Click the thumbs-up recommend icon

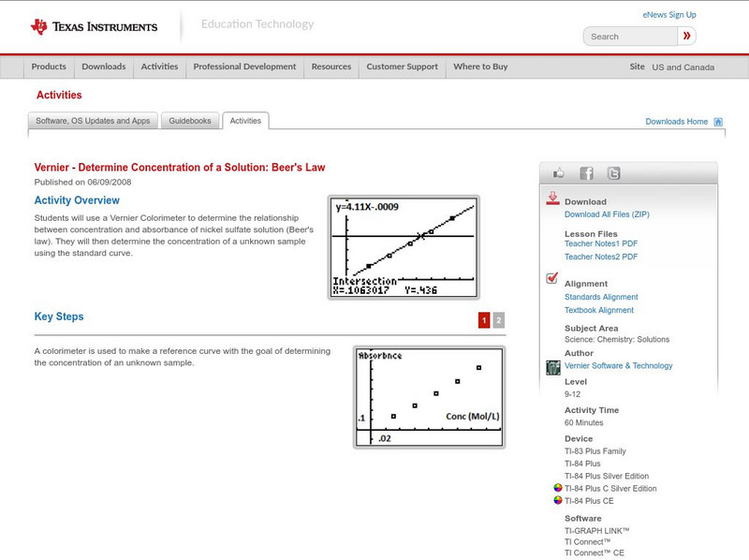(x=560, y=172)
